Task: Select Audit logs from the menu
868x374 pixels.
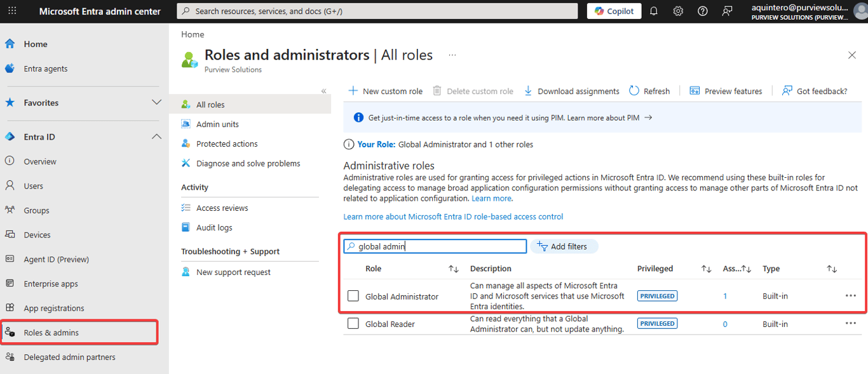Action: click(x=214, y=227)
